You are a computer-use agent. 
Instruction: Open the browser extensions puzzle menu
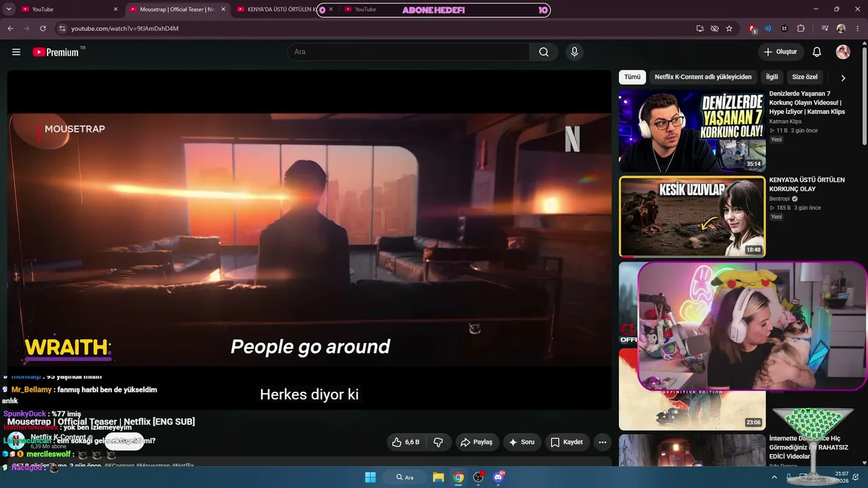point(801,28)
